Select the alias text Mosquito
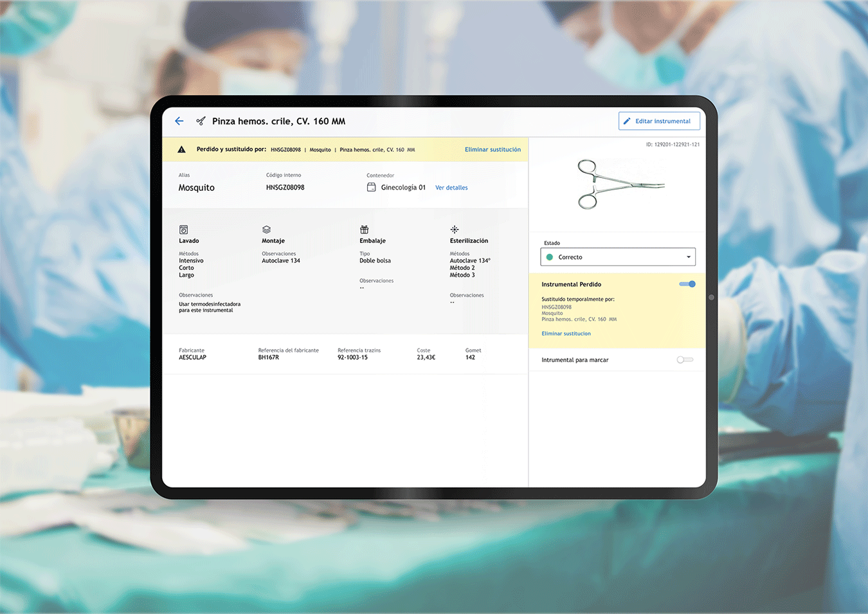The image size is (868, 614). coord(197,188)
